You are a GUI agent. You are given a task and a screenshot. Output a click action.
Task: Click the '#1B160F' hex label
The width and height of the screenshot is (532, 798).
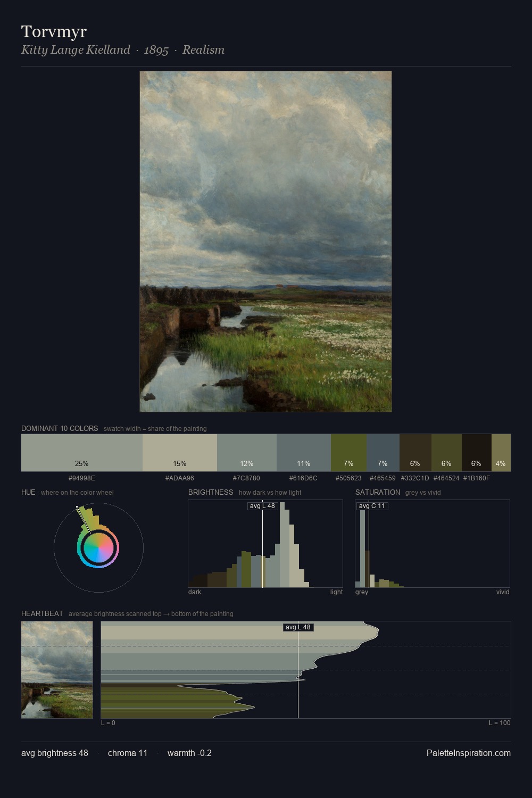[x=476, y=478]
